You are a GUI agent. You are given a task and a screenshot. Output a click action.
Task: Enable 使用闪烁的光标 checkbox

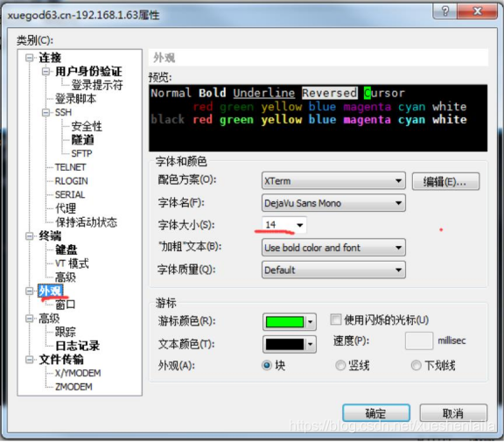point(336,319)
